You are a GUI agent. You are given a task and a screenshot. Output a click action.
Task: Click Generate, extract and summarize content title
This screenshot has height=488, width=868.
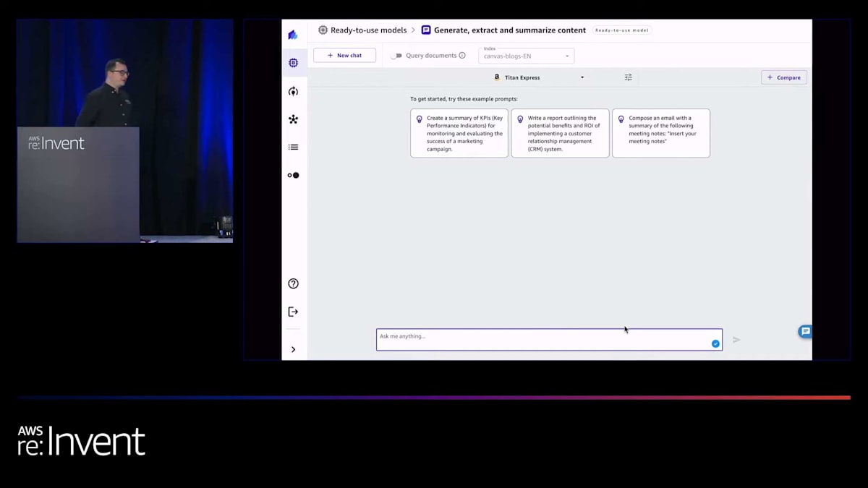coord(510,30)
